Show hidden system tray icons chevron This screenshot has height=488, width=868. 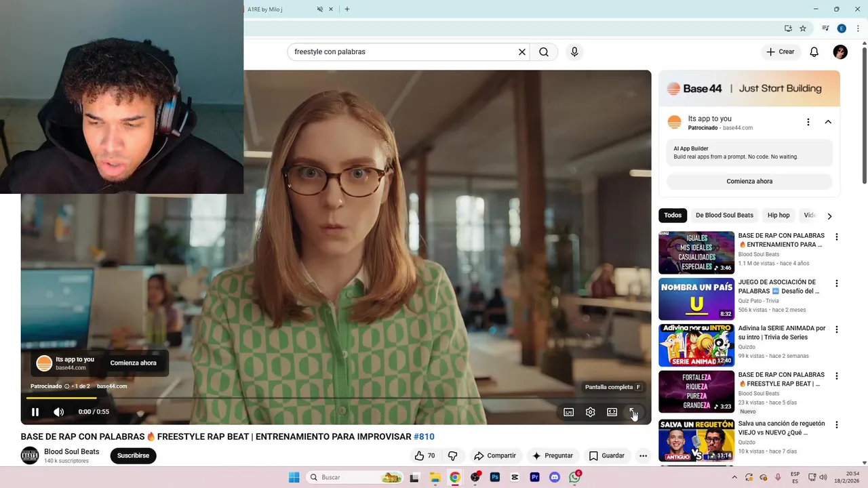pos(734,477)
